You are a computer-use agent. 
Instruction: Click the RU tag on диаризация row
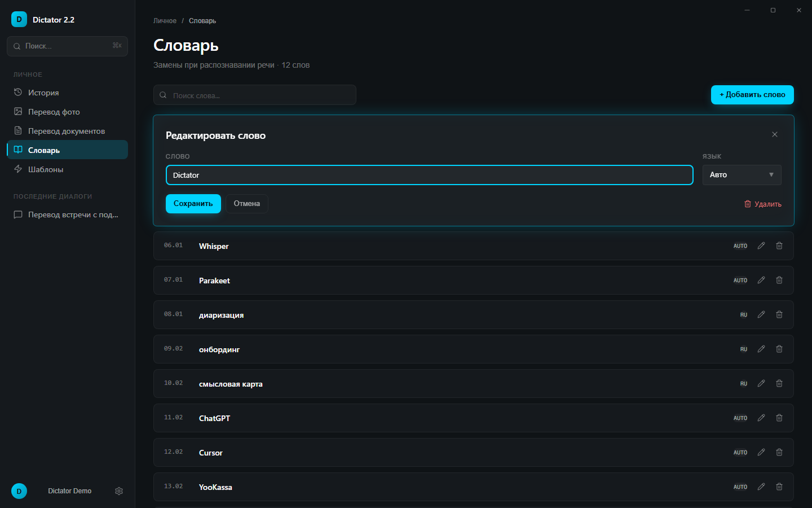pyautogui.click(x=744, y=315)
